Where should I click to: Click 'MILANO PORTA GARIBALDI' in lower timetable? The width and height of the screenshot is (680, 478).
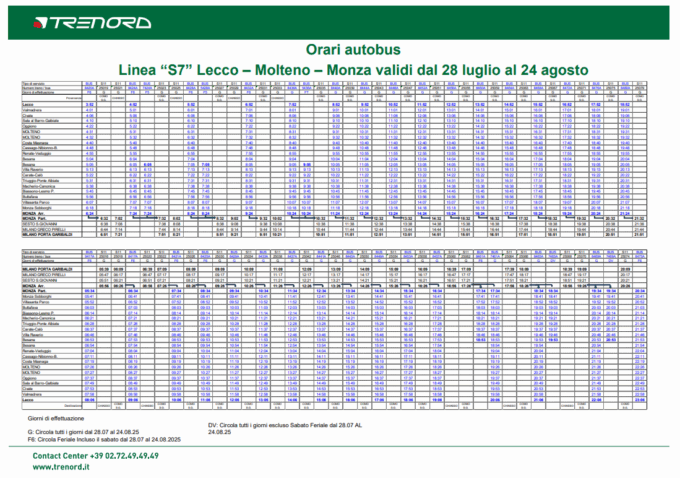click(x=46, y=269)
